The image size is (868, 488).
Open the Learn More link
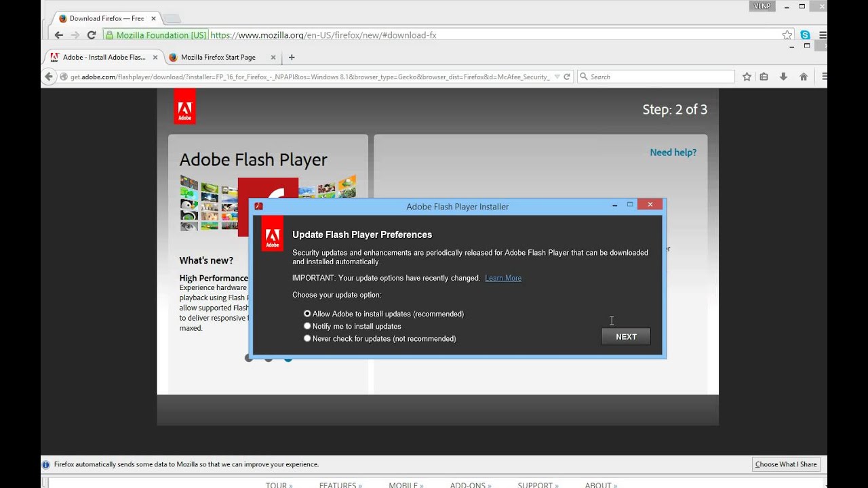[x=503, y=278]
